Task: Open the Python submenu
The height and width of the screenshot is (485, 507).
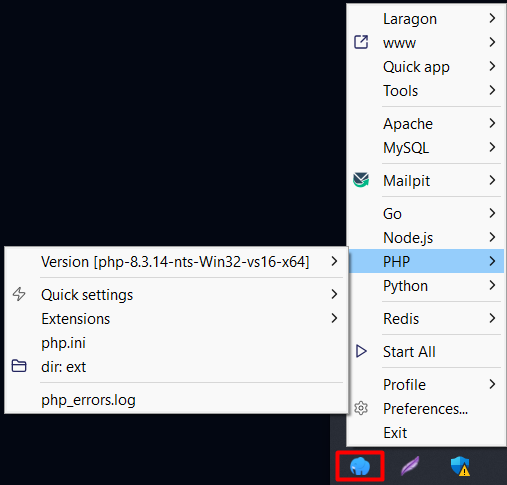Action: 426,286
